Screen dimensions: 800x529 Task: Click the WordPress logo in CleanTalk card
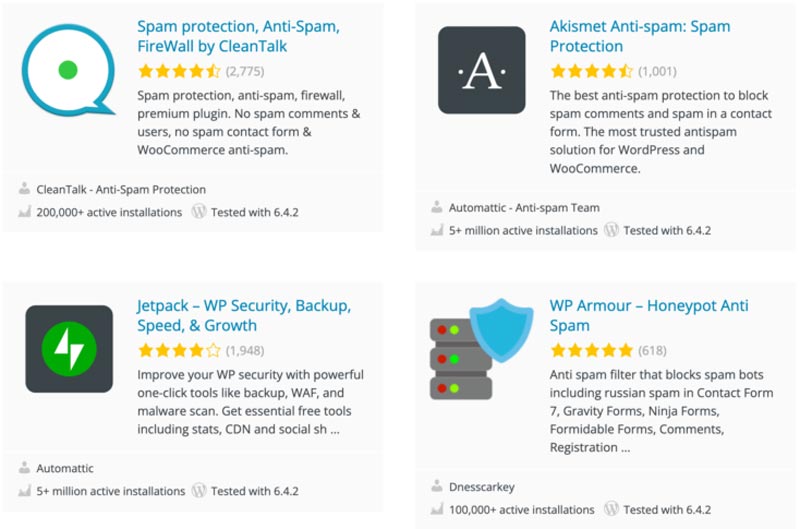coord(199,212)
